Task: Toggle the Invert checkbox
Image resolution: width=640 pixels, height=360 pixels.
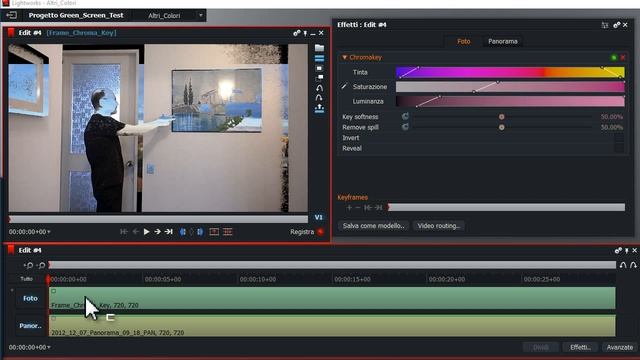Action: (619, 138)
